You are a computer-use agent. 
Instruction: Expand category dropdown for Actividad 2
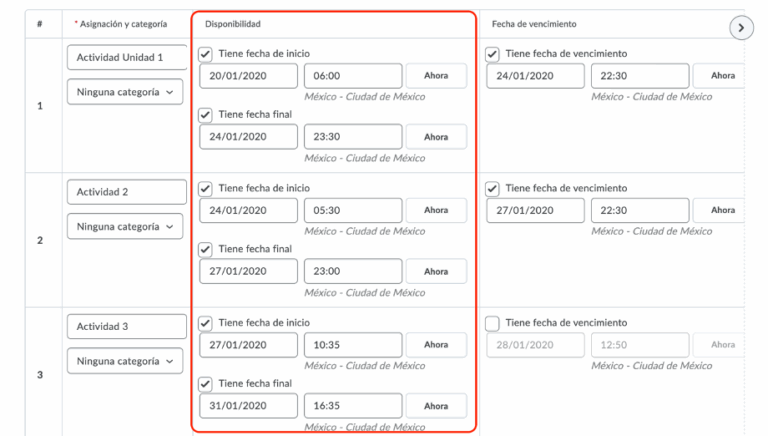pos(125,227)
